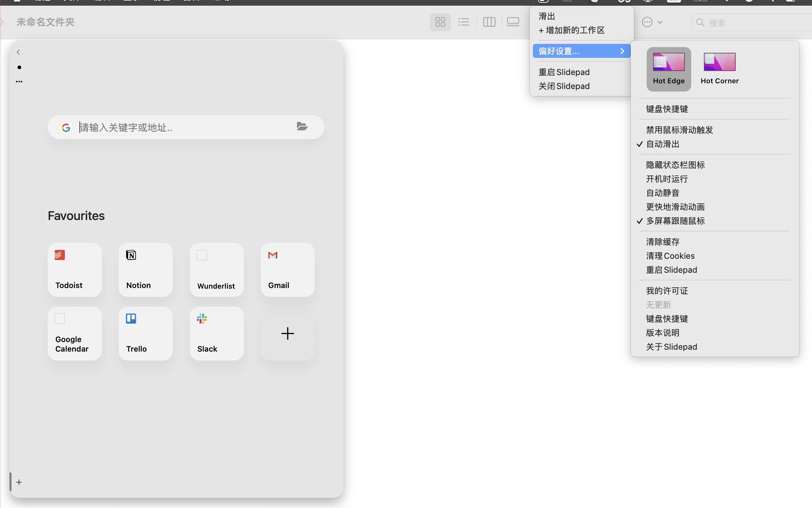The image size is (812, 508).
Task: Open the Wunderlist favourite tile
Action: pyautogui.click(x=217, y=270)
